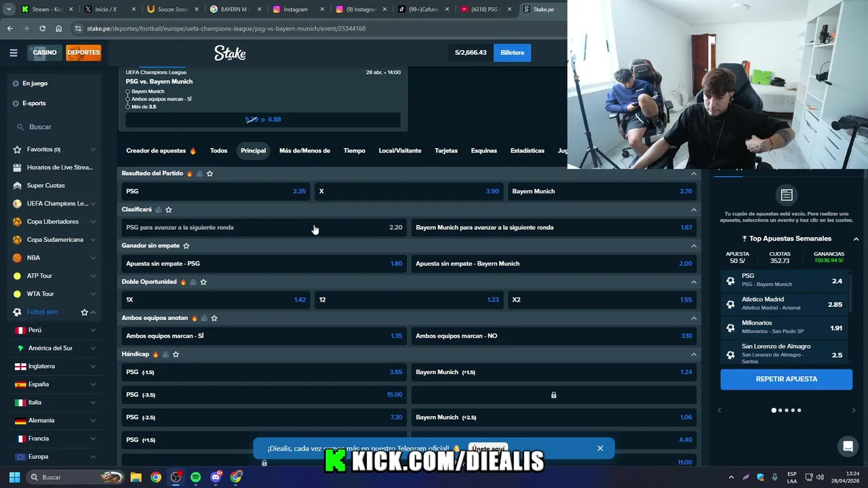Image resolution: width=868 pixels, height=488 pixels.
Task: Bet on Bayern Munich at 2.70
Action: pos(602,191)
